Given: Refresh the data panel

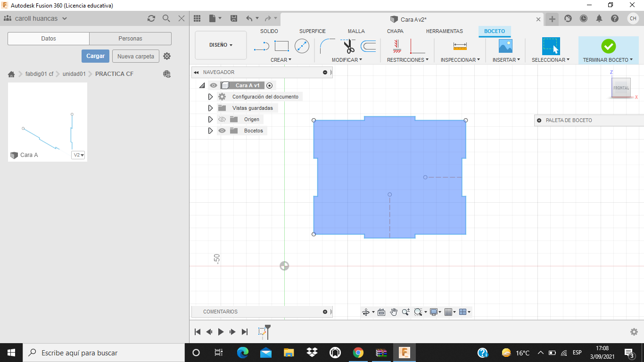Looking at the screenshot, I should [x=151, y=18].
